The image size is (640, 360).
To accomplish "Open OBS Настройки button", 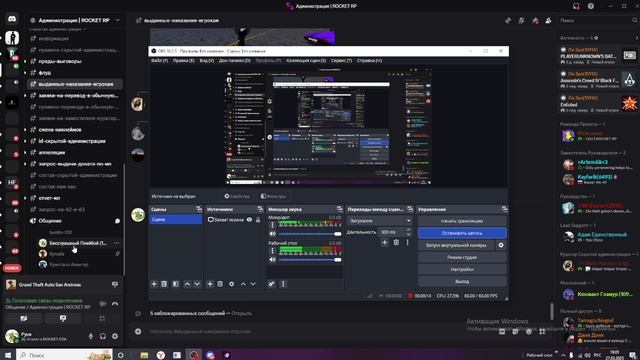I will (x=462, y=269).
